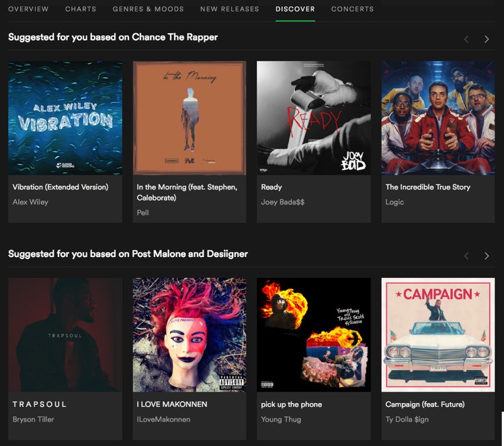This screenshot has height=446, width=504.
Task: Open the In the Morning album cover
Action: tap(190, 118)
